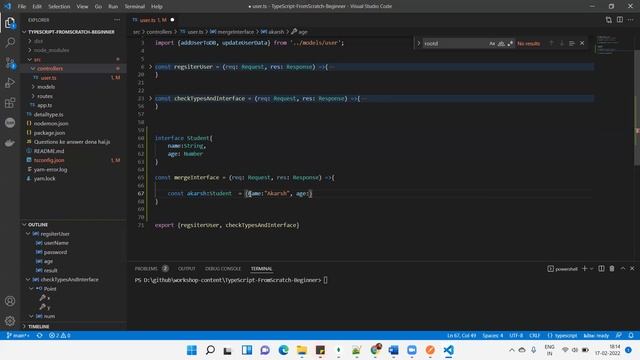The width and height of the screenshot is (640, 360).
Task: Collapse the OUTLINE section
Action: (24, 224)
